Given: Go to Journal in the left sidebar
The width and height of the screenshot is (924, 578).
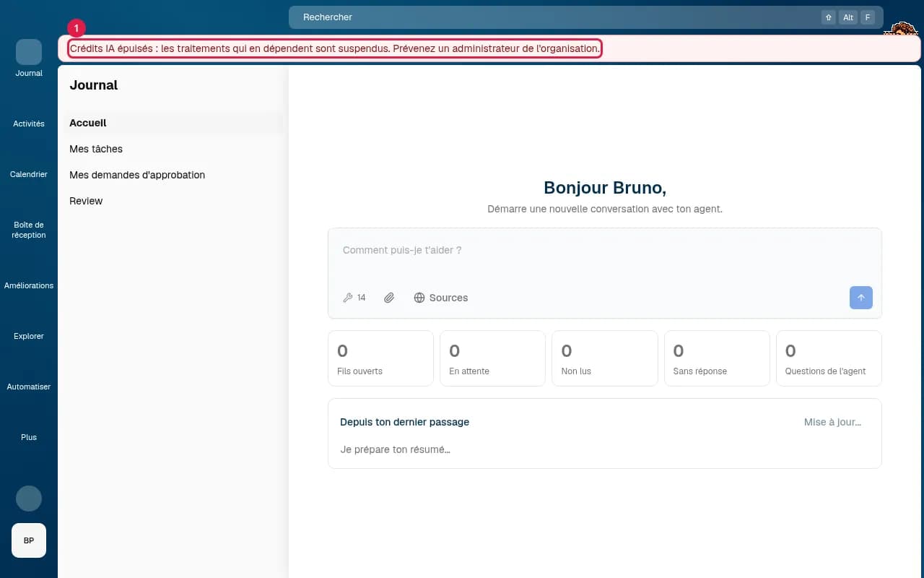Looking at the screenshot, I should click(x=29, y=59).
